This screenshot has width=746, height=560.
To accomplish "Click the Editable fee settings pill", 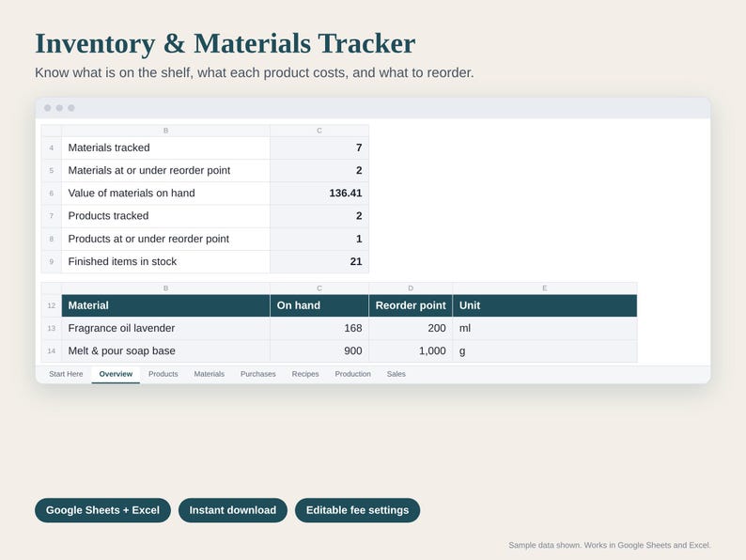I will click(357, 510).
